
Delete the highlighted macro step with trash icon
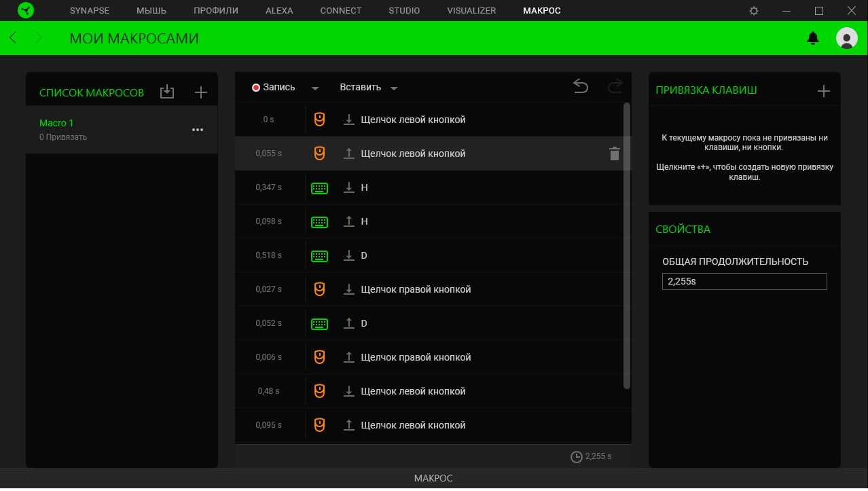[x=614, y=153]
